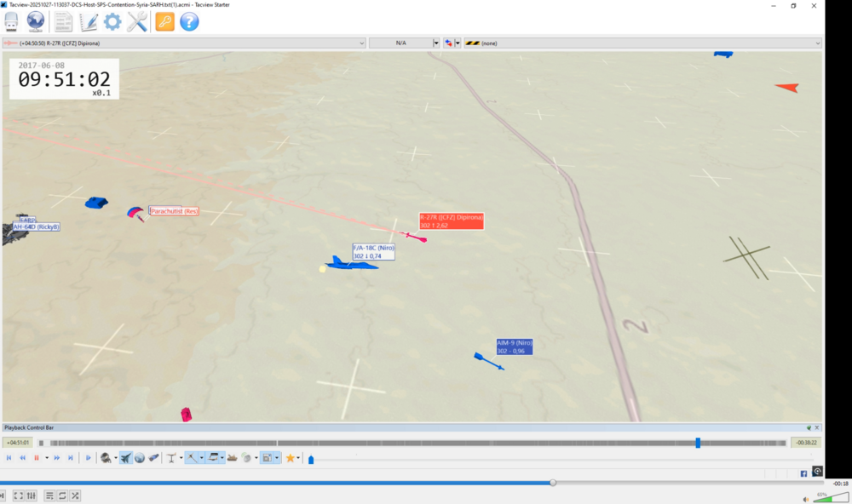Toggle the object labels display icon
This screenshot has width=852, height=504.
pyautogui.click(x=213, y=458)
